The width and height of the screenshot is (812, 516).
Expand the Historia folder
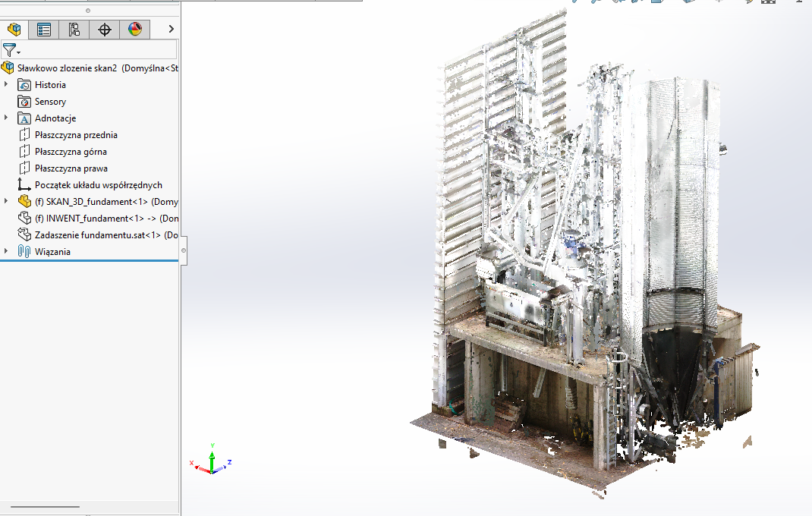tap(6, 84)
